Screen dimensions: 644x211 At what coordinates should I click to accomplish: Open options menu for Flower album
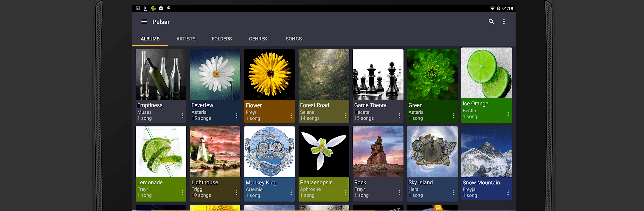pos(291,116)
